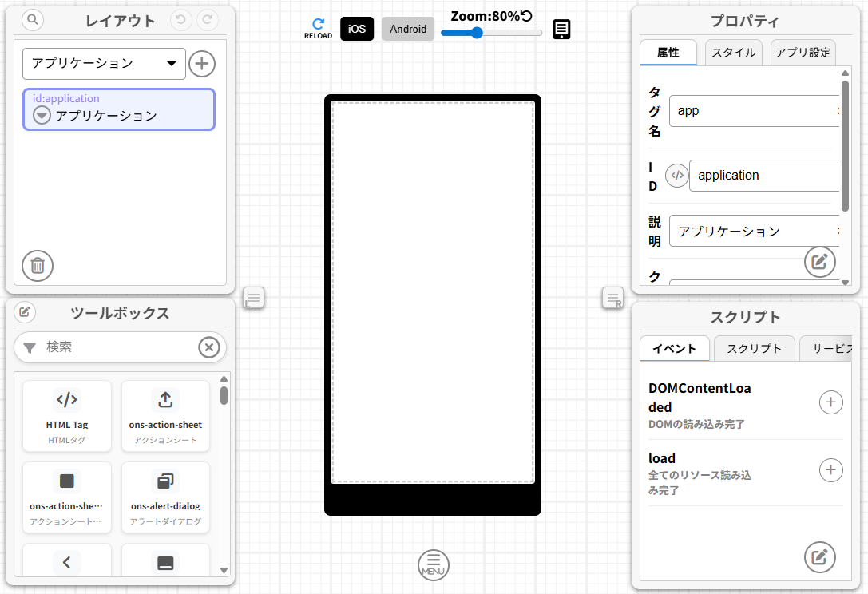Open the round MENU button below the phone
Screen dimensions: 868x594
click(434, 564)
